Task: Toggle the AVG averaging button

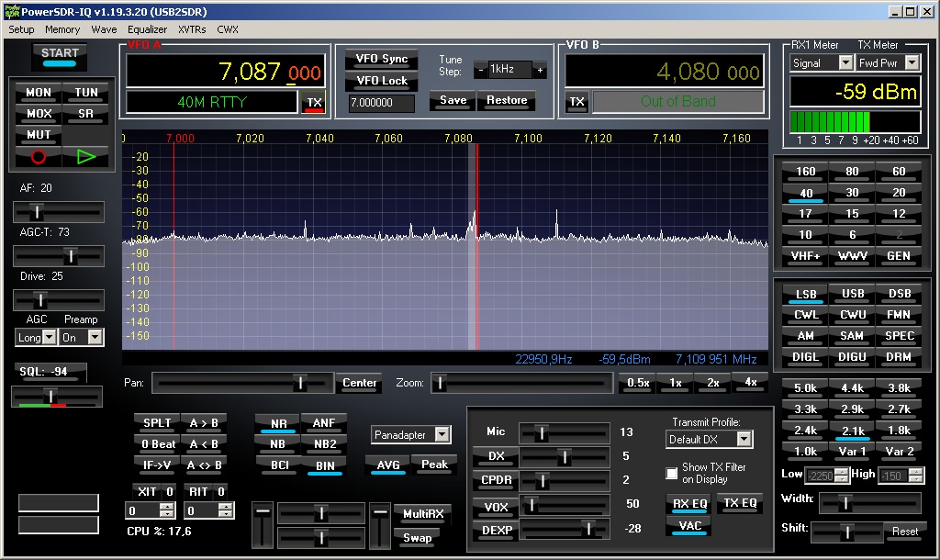Action: 388,465
